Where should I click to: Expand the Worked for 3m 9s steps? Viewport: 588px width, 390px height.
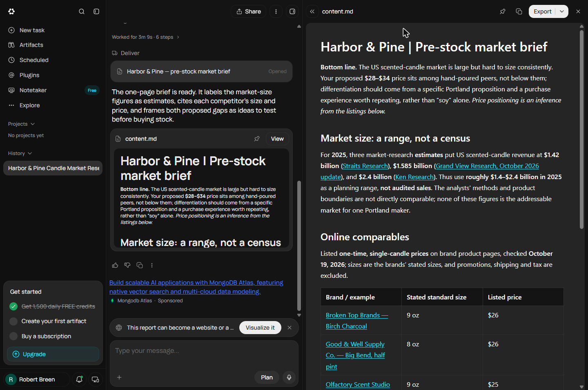coord(145,37)
